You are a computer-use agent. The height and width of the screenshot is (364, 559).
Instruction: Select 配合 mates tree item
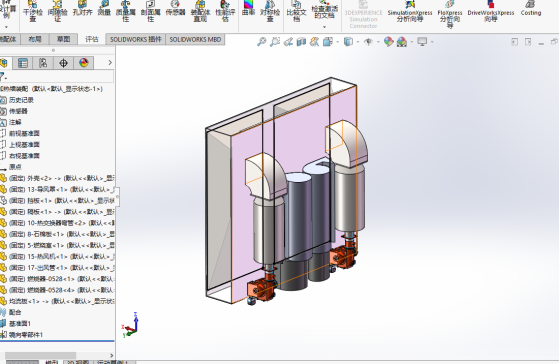coord(15,312)
